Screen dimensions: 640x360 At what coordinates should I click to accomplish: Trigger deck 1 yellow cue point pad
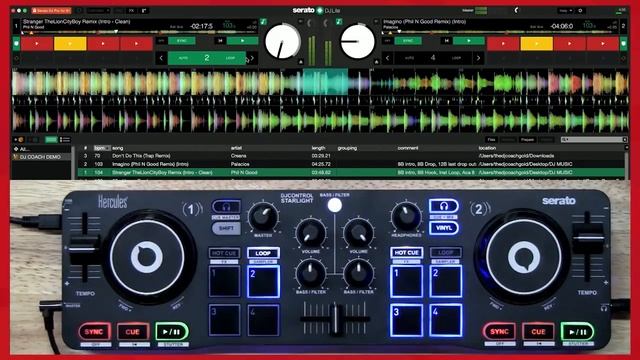tap(70, 43)
